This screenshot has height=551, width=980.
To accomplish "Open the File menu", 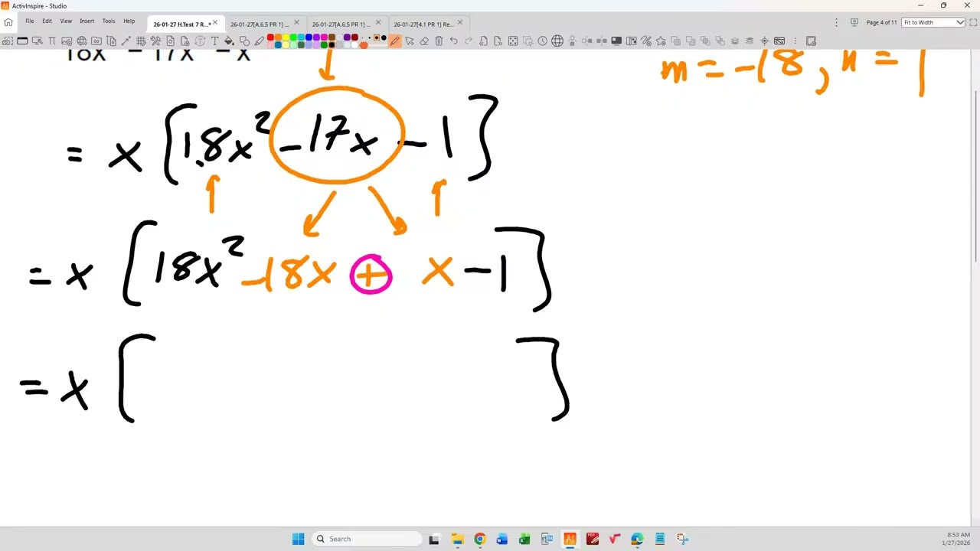I will [x=29, y=21].
